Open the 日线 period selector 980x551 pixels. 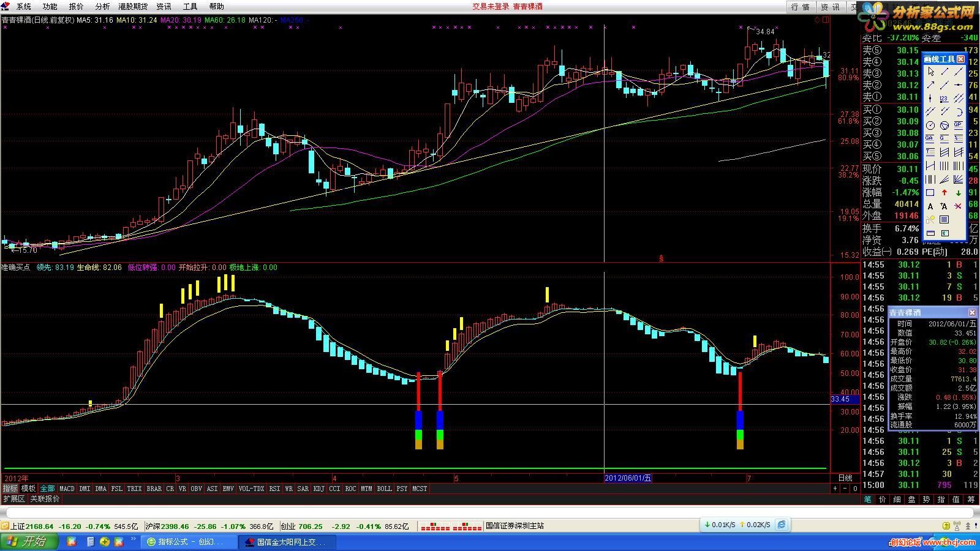[845, 478]
